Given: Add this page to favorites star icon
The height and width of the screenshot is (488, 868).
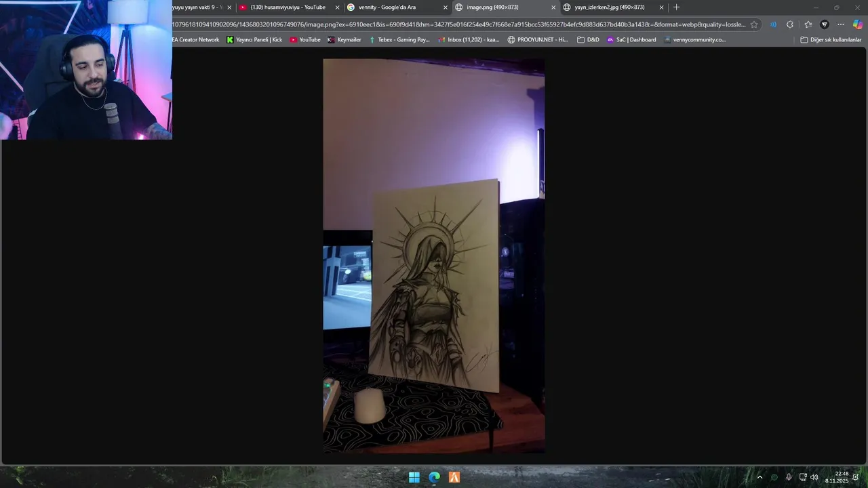Looking at the screenshot, I should [754, 24].
